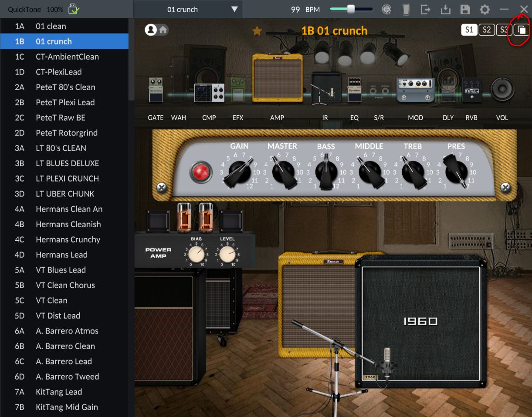The width and height of the screenshot is (532, 417).
Task: Switch the user/home toggle
Action: pyautogui.click(x=157, y=30)
